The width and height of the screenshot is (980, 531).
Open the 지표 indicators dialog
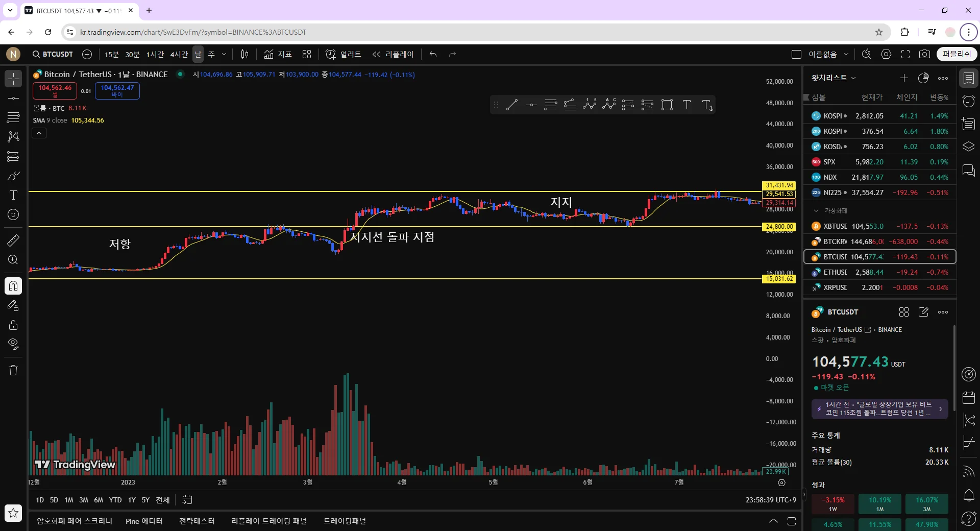[278, 54]
